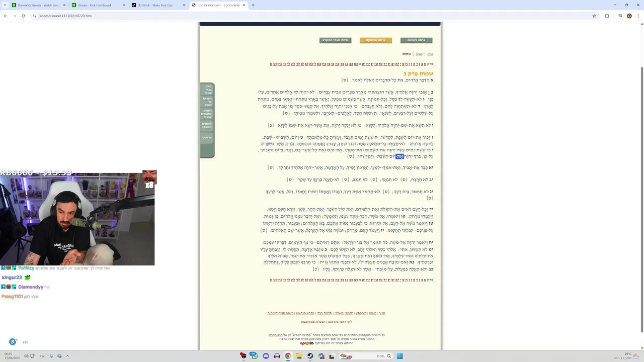Open the הפסוק במאגרים אחרים sidebar button

[x=207, y=114]
